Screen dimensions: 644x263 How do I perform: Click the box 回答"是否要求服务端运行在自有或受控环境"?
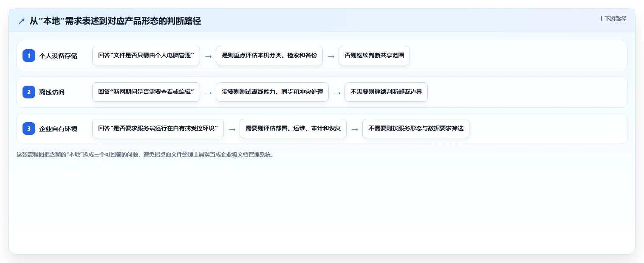[158, 129]
